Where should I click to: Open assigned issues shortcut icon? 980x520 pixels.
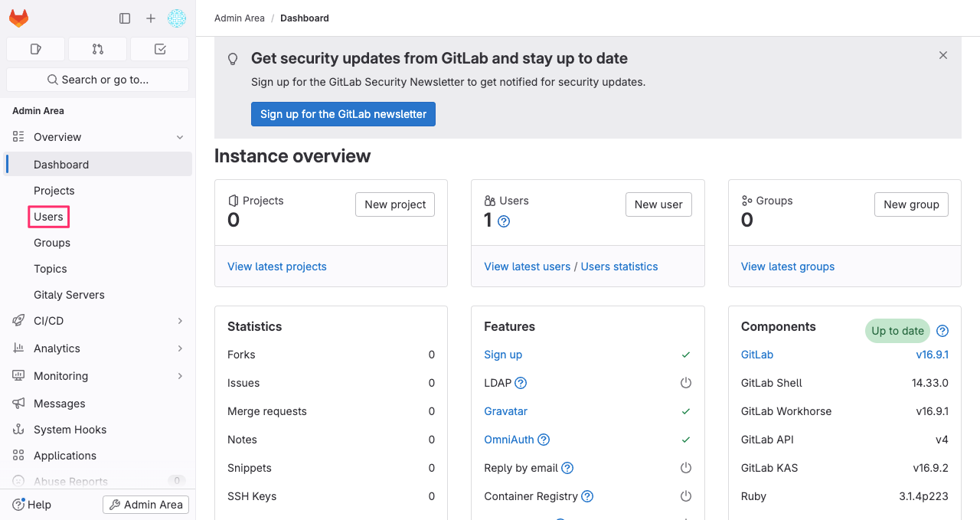point(35,49)
